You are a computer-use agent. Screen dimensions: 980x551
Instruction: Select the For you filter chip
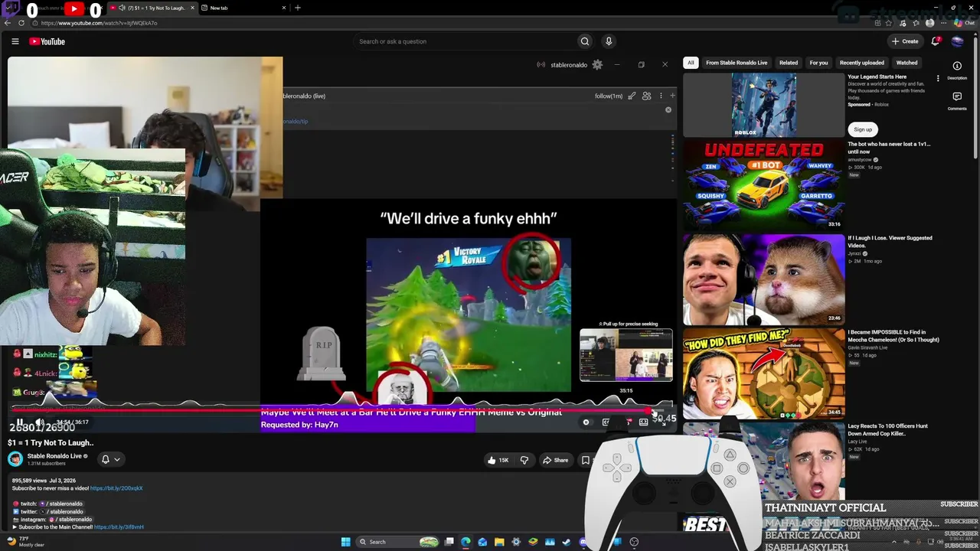pyautogui.click(x=818, y=63)
